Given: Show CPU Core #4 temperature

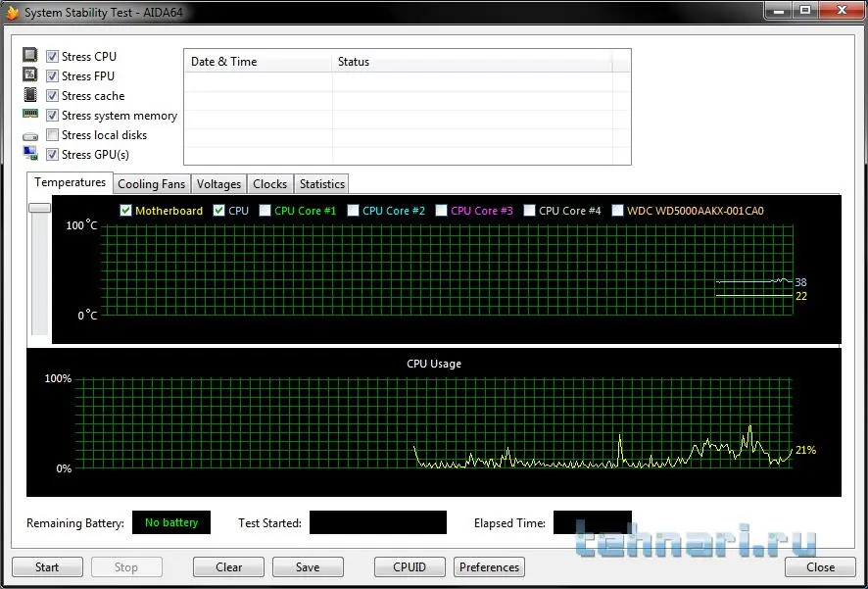Looking at the screenshot, I should click(x=529, y=211).
